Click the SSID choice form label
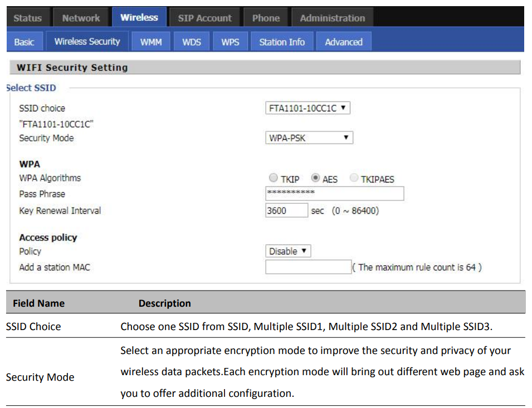 [42, 108]
